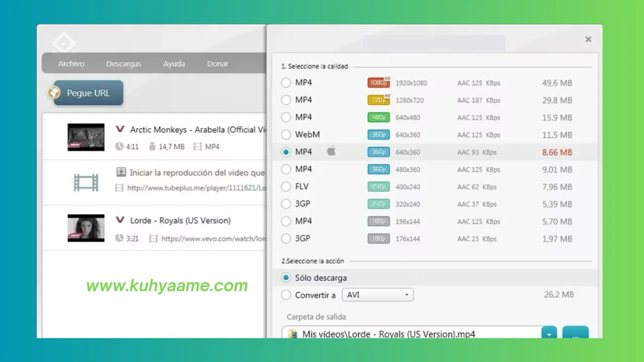Click the output folder path field
This screenshot has width=644, height=362.
[x=412, y=333]
